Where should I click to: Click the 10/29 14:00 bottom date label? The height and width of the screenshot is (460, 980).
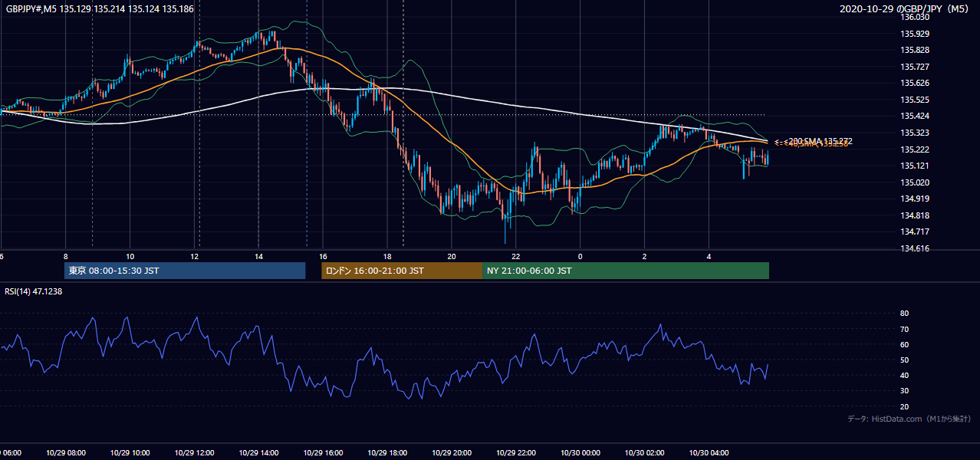tap(258, 453)
